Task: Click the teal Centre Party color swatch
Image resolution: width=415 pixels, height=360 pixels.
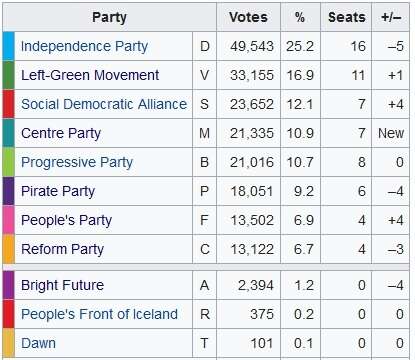Action: point(9,133)
